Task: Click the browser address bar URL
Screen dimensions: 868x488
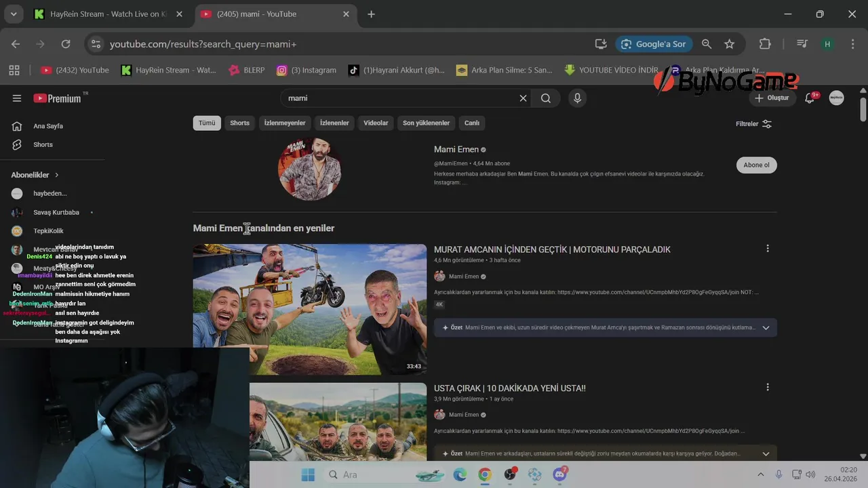Action: [x=203, y=44]
